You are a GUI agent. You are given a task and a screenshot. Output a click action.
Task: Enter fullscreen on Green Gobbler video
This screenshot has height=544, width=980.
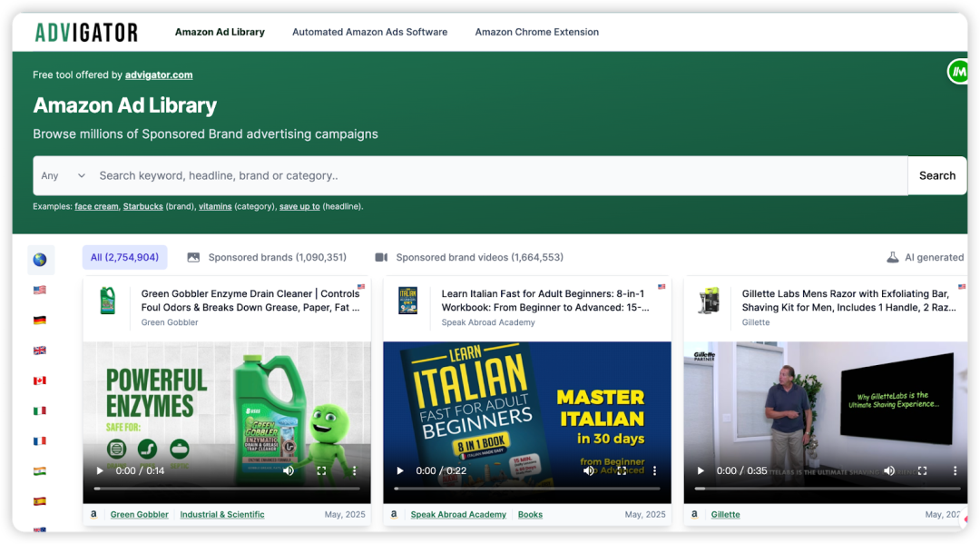321,470
